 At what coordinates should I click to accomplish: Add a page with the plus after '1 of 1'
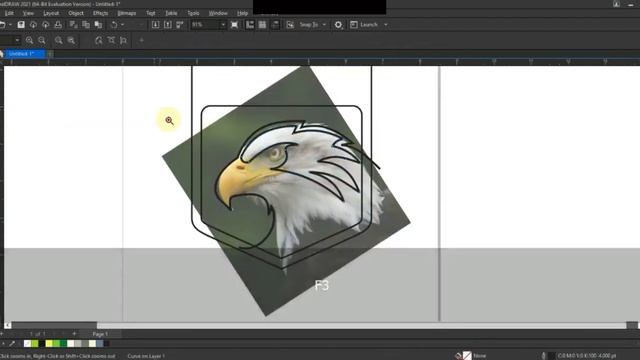[74, 334]
